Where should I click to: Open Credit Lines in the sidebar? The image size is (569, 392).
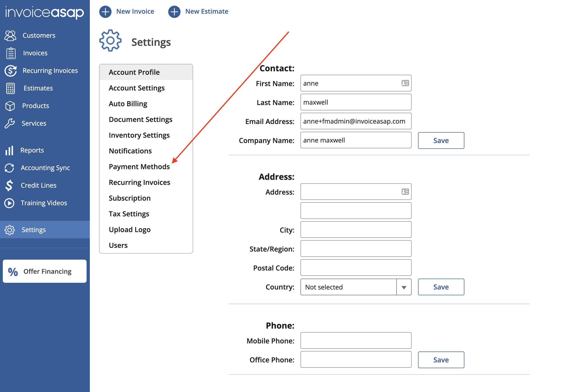click(x=38, y=185)
